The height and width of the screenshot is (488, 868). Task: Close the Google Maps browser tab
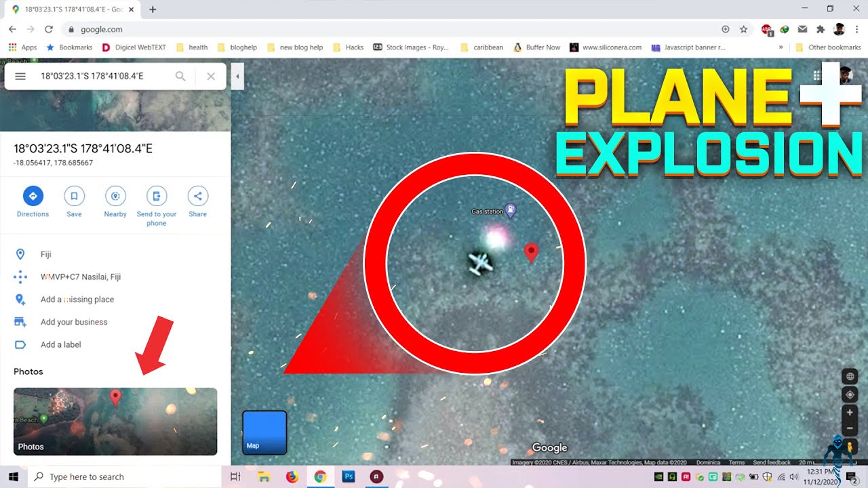[133, 9]
